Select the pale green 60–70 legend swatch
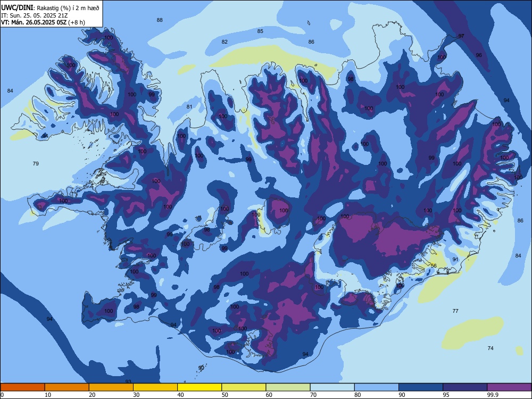Viewport: 532px width, 399px height. click(x=288, y=387)
